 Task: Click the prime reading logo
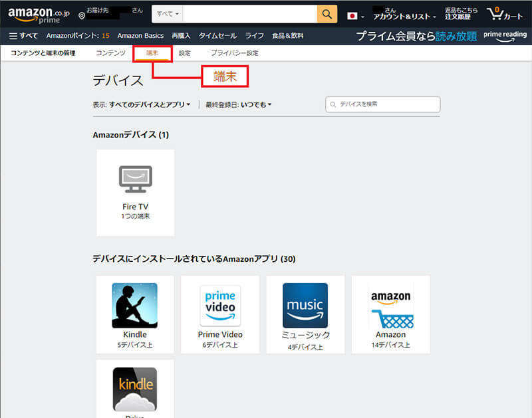point(505,36)
